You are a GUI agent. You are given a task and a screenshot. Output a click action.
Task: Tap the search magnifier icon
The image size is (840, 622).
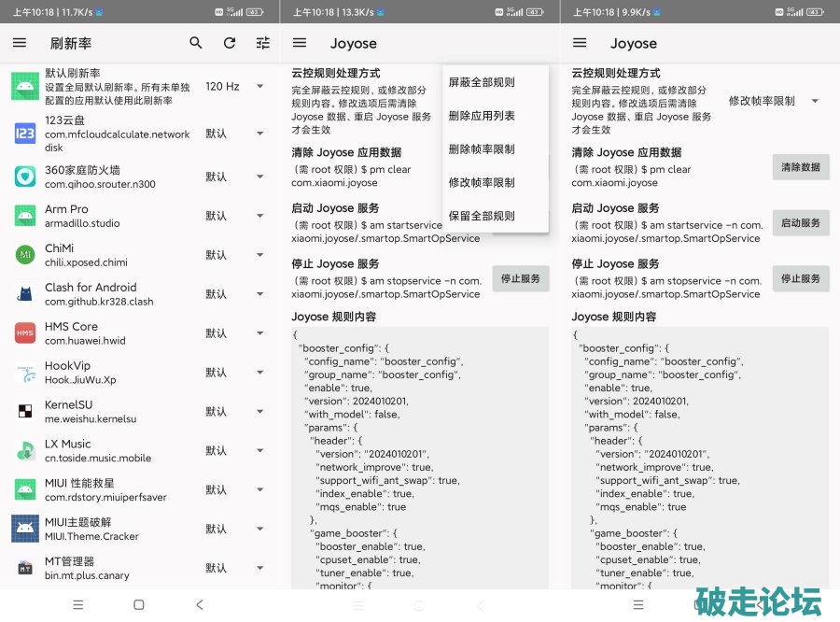(x=196, y=43)
